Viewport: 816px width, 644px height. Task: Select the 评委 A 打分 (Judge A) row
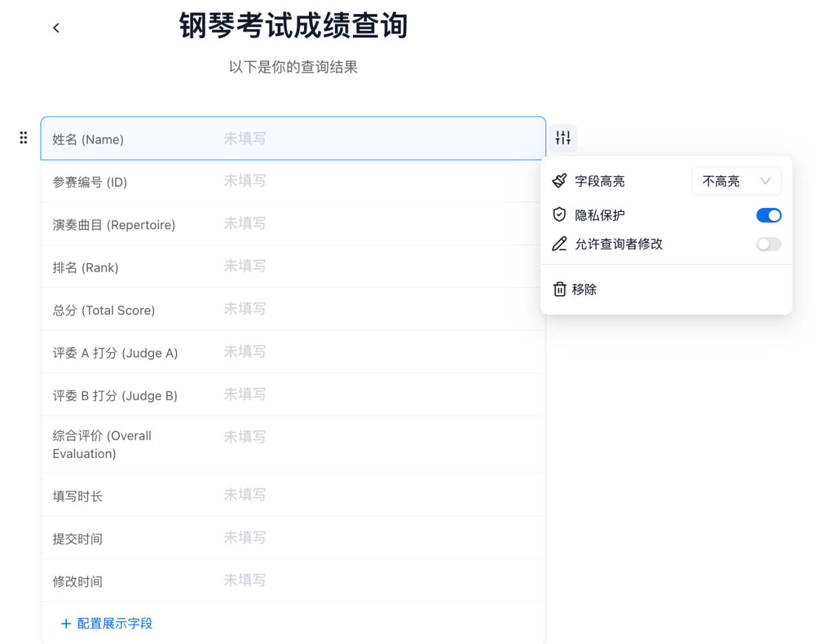pos(293,352)
